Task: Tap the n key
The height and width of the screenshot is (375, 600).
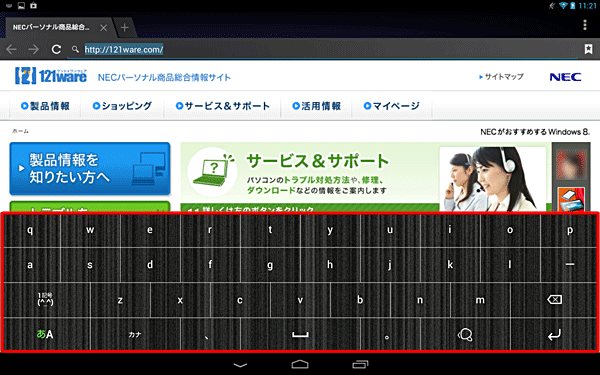Action: pos(420,300)
